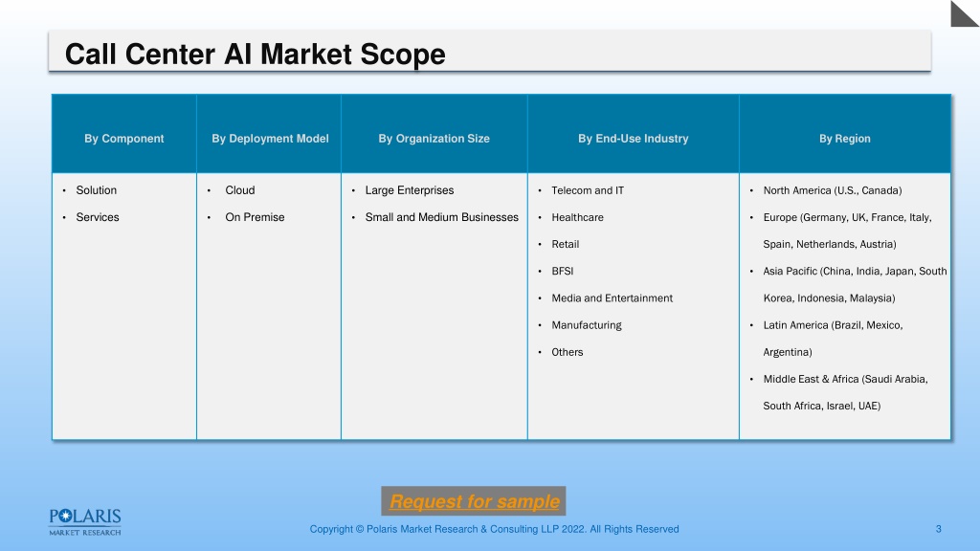
Task: Select the Large Enterprises entry
Action: click(x=410, y=190)
